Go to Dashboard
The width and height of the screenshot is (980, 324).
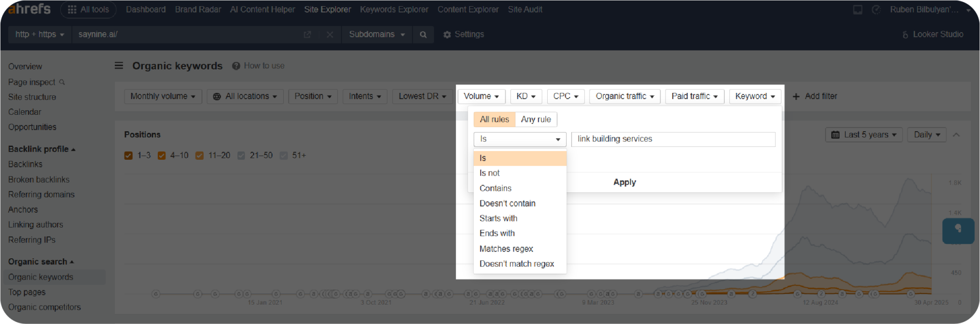point(145,10)
